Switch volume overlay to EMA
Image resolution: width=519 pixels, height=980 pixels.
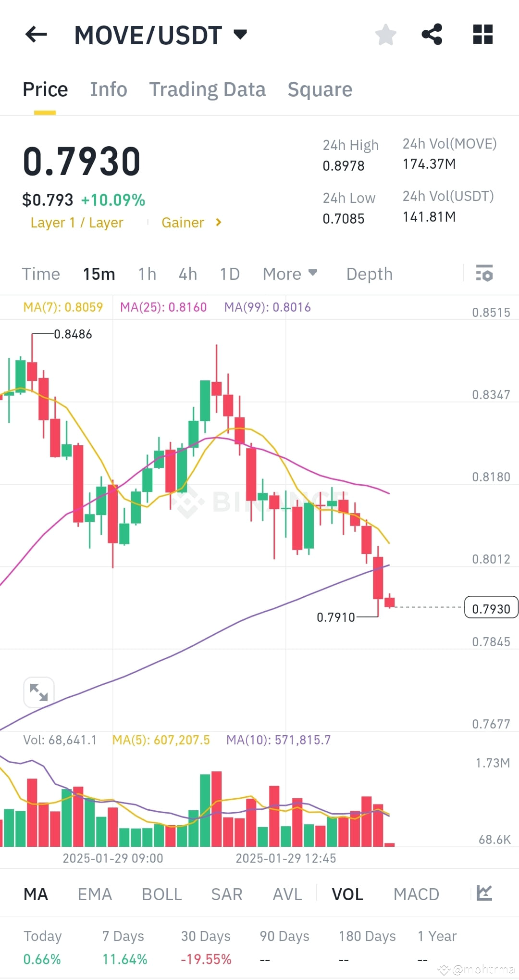(94, 893)
